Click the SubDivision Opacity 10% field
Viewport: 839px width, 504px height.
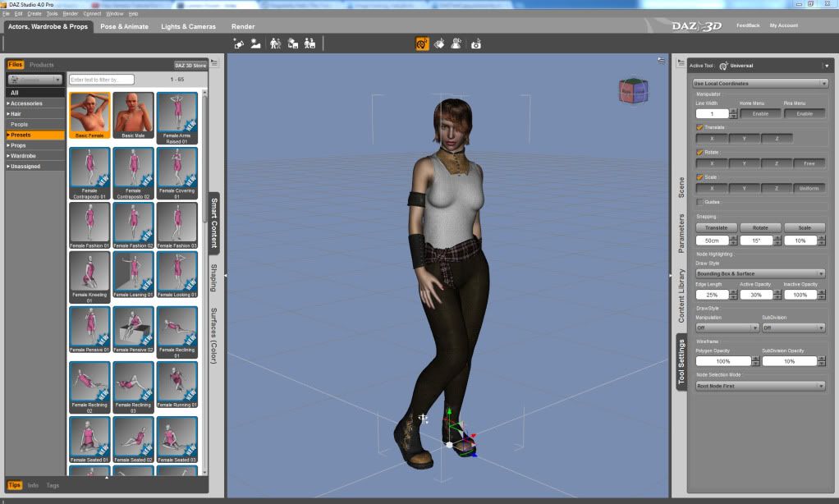pos(789,361)
